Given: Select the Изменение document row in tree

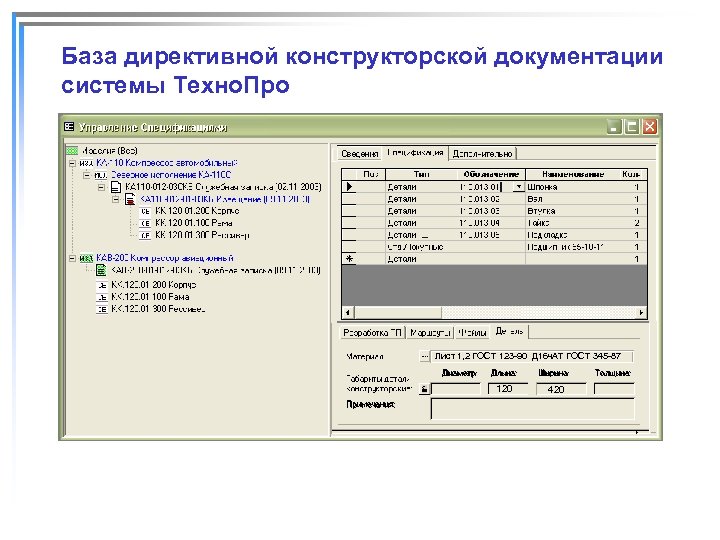Looking at the screenshot, I should tap(225, 199).
